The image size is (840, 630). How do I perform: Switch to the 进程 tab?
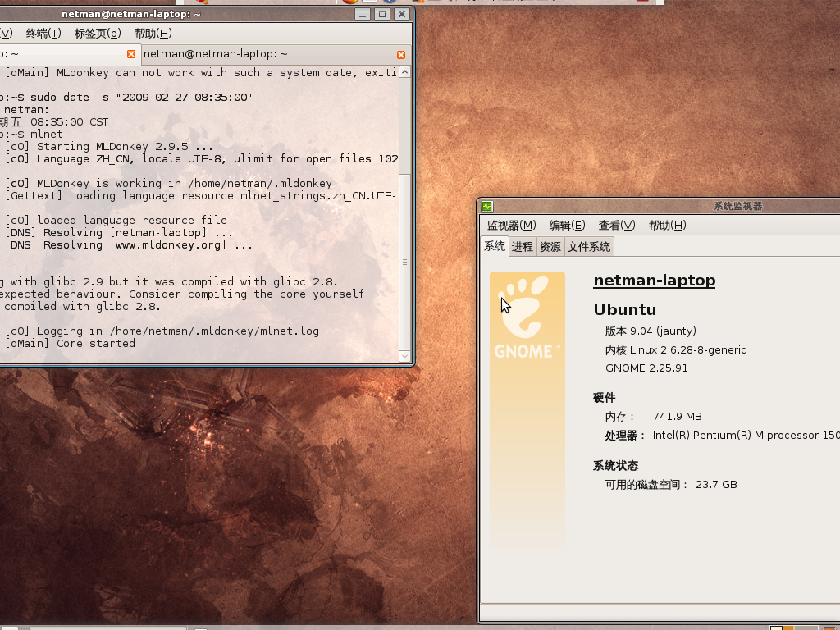(523, 246)
